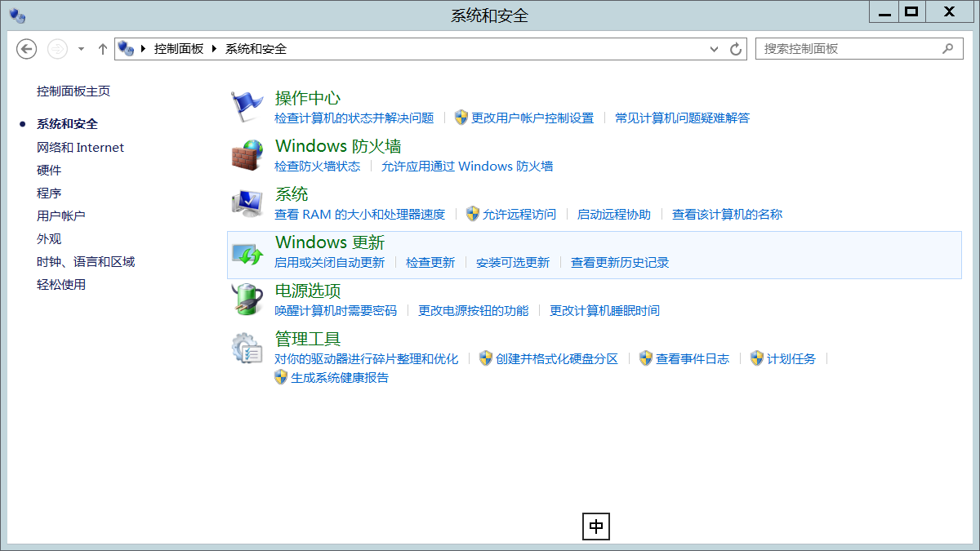Expand the address bar history dropdown
Image resolution: width=980 pixels, height=551 pixels.
pyautogui.click(x=715, y=49)
